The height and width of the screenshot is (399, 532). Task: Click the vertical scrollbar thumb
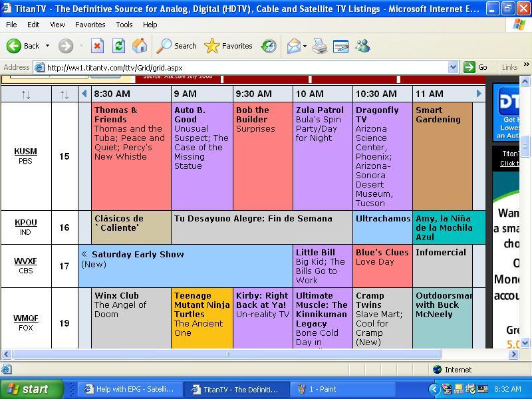point(525,146)
